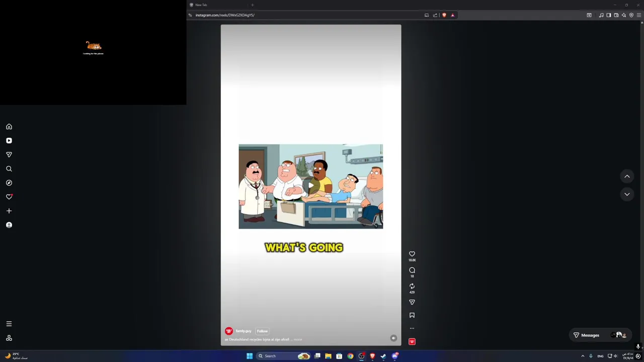Share the reel with paper-plane icon

(412, 302)
